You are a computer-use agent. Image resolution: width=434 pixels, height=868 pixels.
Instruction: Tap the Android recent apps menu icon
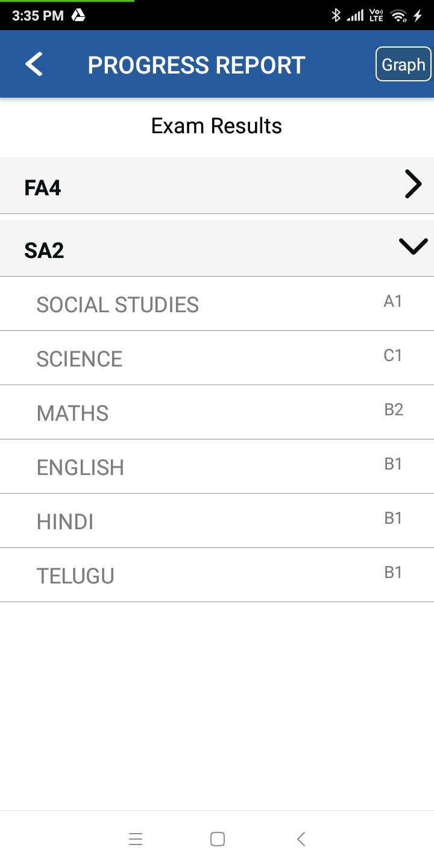pos(136,838)
